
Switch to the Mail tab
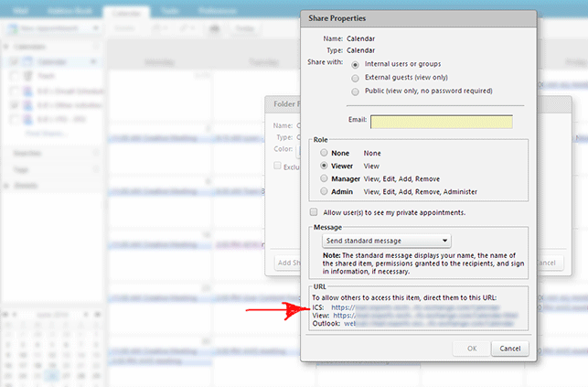(x=20, y=11)
